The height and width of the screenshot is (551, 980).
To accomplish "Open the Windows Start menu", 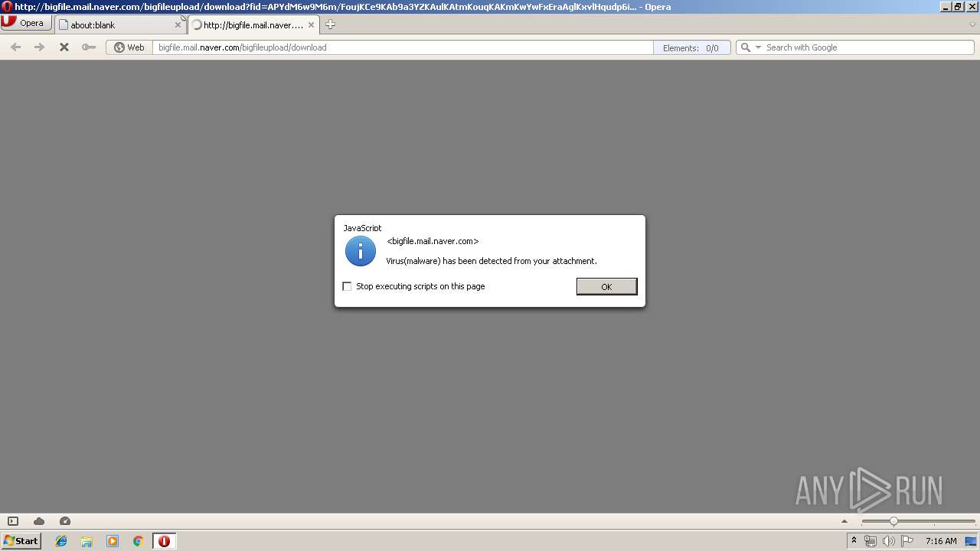I will [21, 541].
